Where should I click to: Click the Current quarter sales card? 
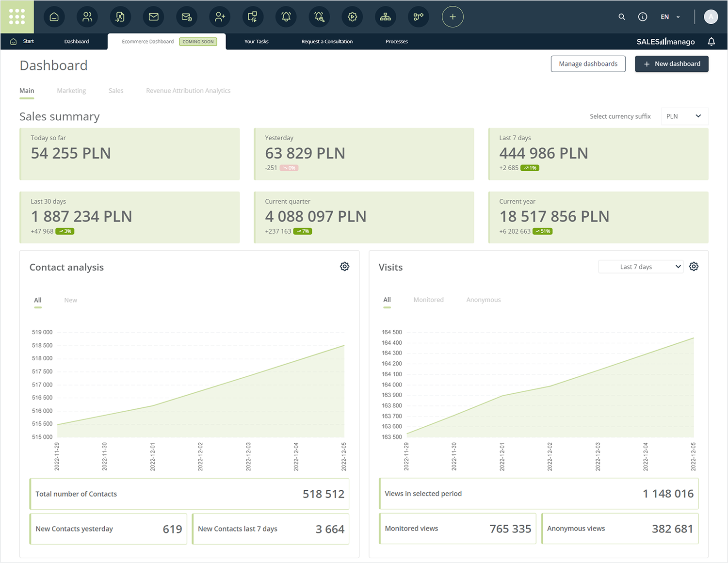pyautogui.click(x=364, y=217)
